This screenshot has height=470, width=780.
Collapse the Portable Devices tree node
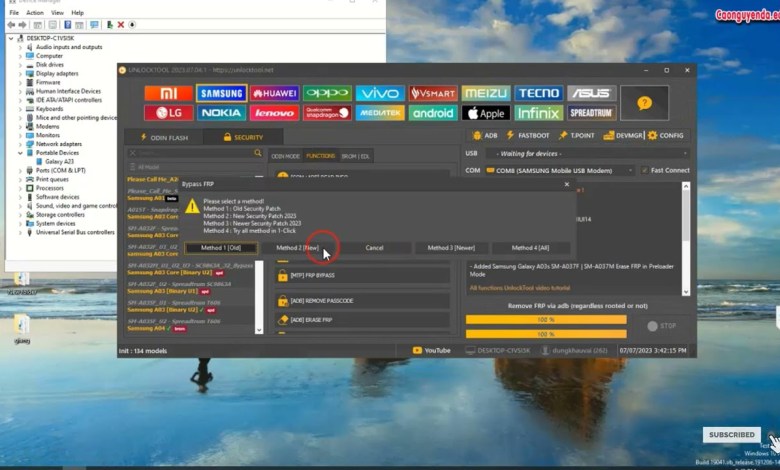[x=20, y=153]
